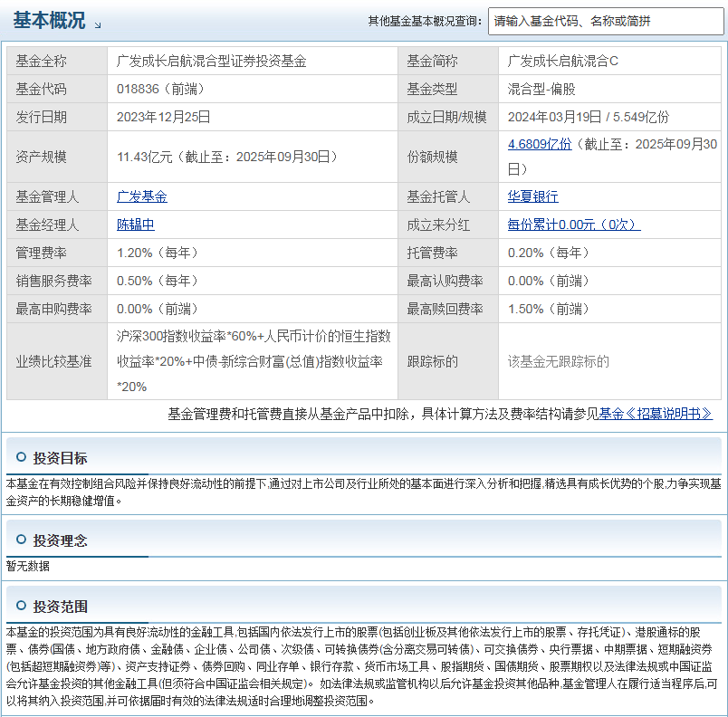Open the 每份累计0.00元（0次） dividend link
Image resolution: width=728 pixels, height=717 pixels.
(574, 225)
